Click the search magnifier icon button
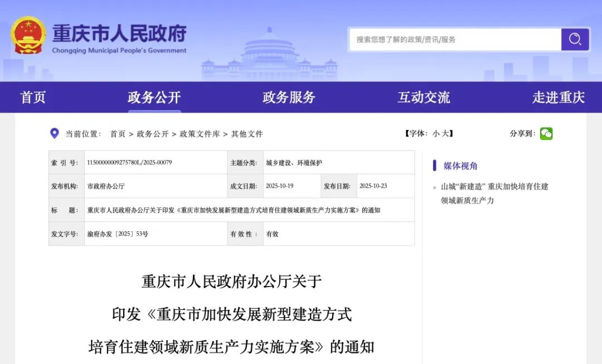Viewport: 602px width, 364px height. click(x=575, y=40)
